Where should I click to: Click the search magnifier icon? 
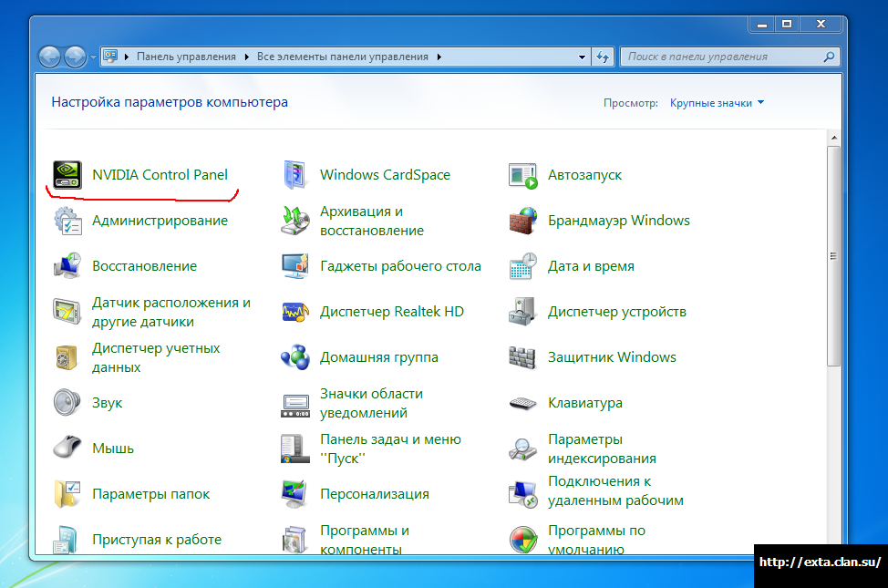[x=829, y=57]
